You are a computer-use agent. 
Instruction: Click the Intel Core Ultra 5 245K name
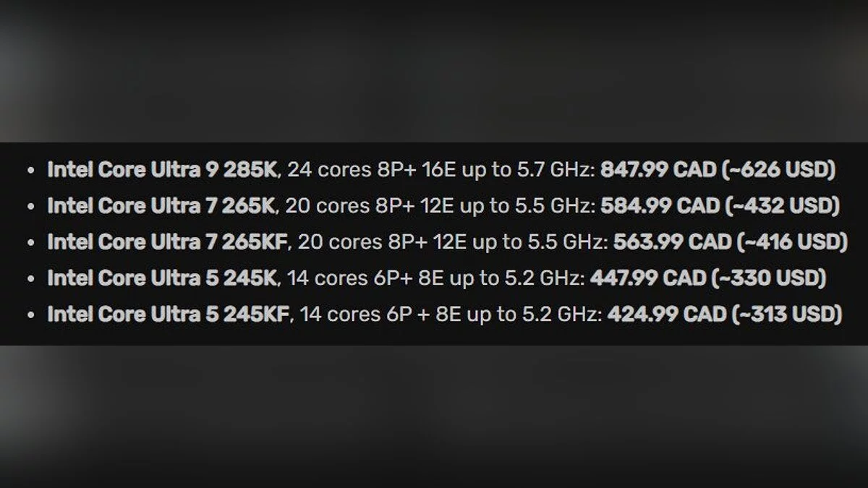(161, 278)
